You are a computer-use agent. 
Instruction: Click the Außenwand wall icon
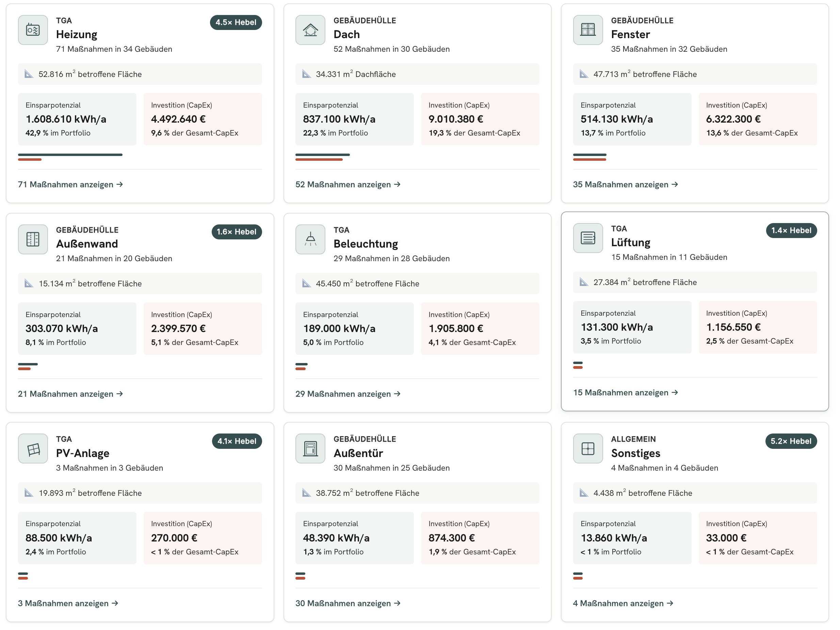(x=33, y=239)
